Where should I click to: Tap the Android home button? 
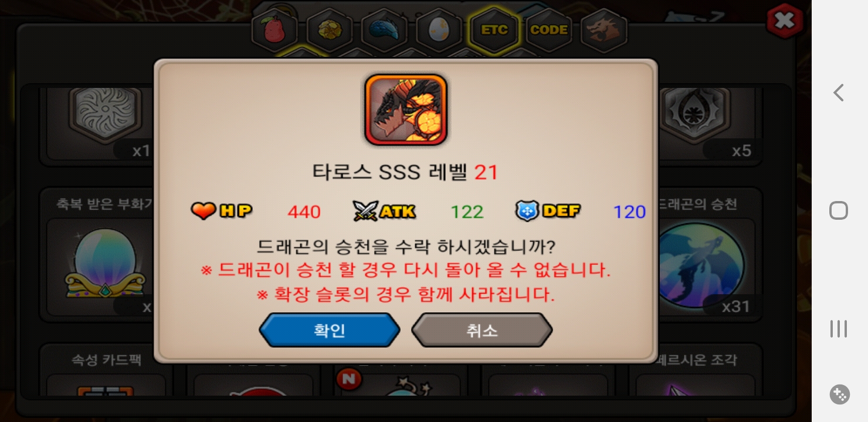(x=839, y=210)
